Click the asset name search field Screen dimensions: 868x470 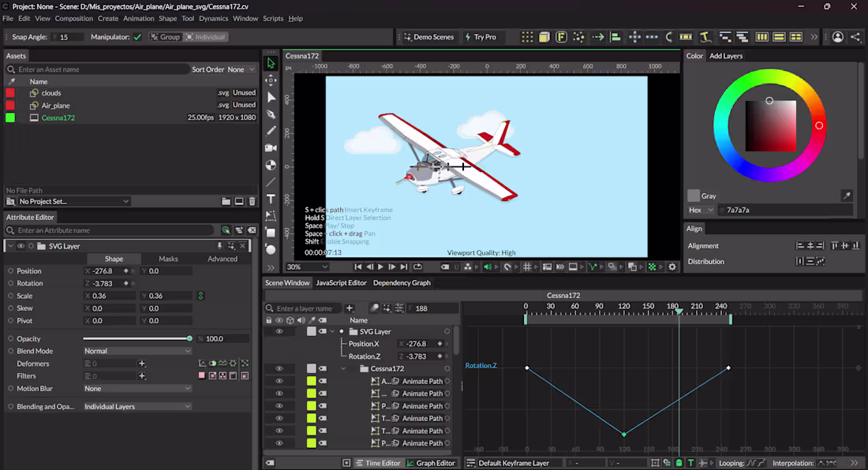point(97,69)
